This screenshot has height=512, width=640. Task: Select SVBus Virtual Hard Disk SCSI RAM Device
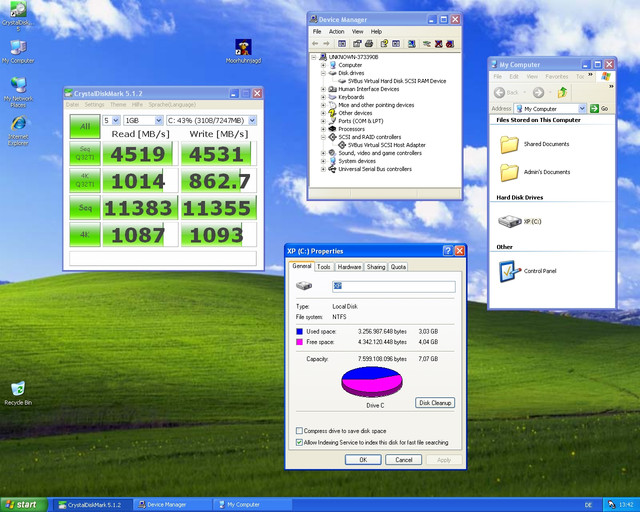[x=397, y=81]
